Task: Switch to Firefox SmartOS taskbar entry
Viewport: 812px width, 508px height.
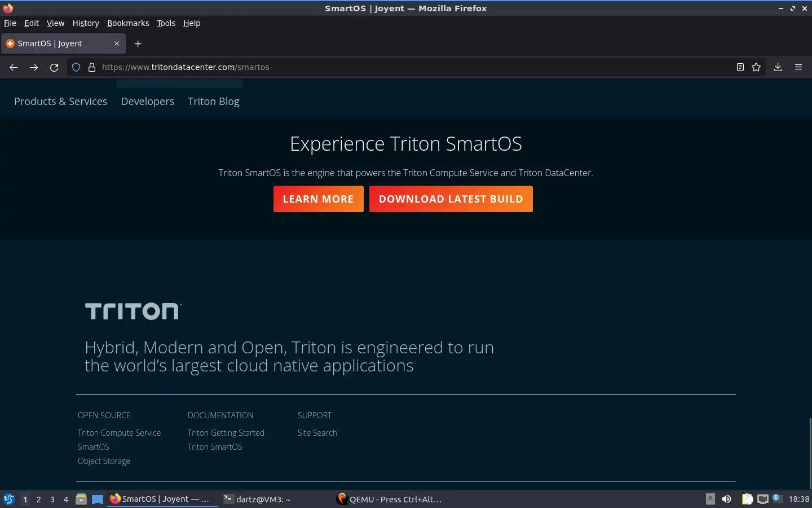Action: point(162,499)
